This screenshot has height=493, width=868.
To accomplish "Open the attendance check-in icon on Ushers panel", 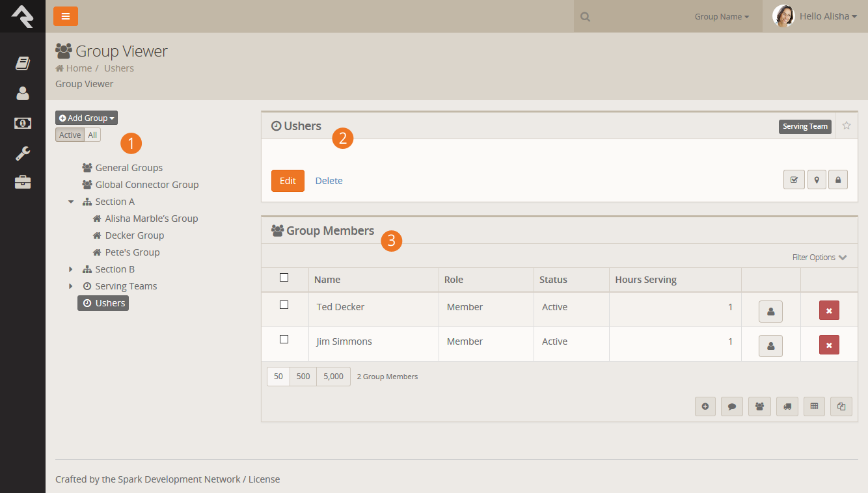I will (x=794, y=179).
